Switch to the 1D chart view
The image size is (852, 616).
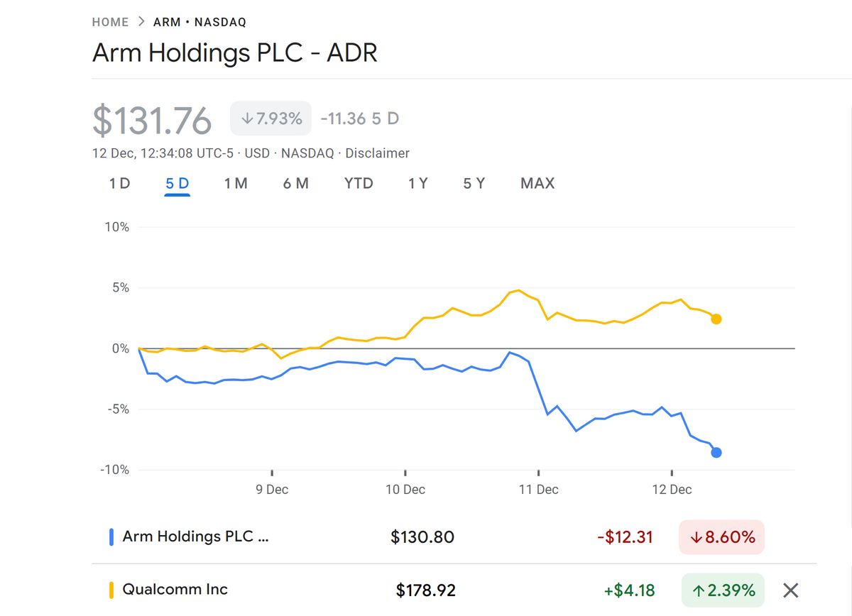coord(119,183)
